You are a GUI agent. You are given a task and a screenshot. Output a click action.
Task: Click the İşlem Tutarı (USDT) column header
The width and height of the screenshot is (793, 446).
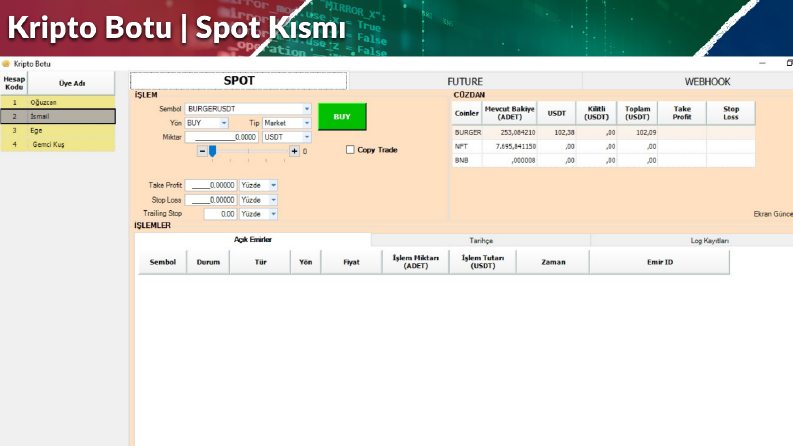482,262
